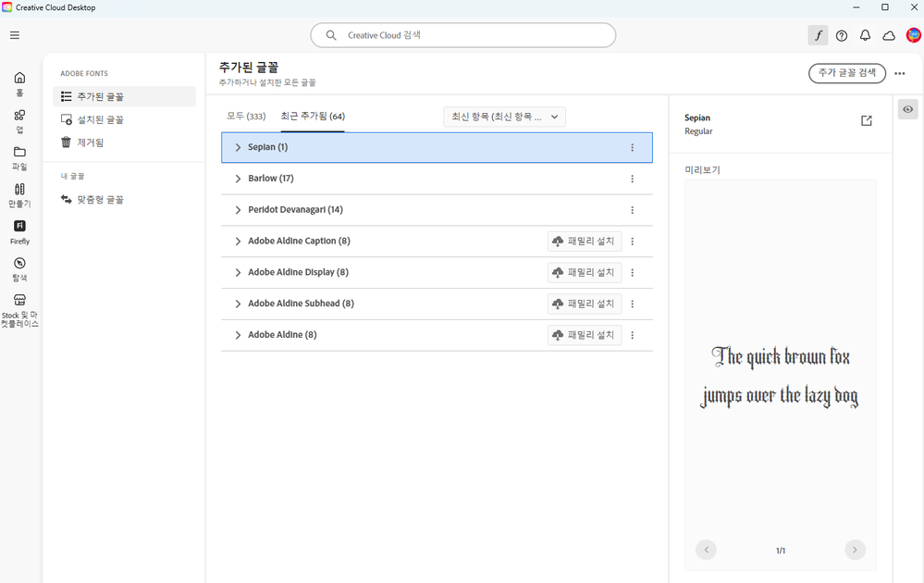Focus the Creative Cloud 검색 field

tap(463, 35)
